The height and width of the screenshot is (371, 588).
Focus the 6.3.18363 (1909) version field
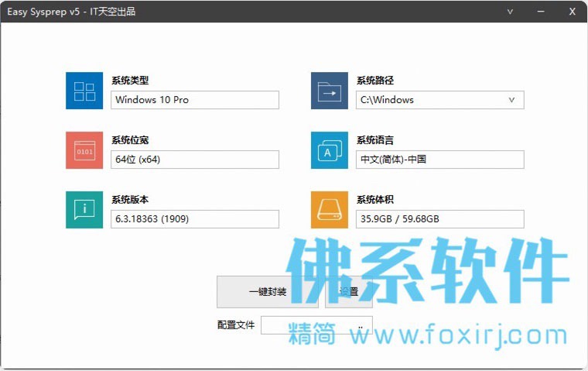tap(195, 219)
